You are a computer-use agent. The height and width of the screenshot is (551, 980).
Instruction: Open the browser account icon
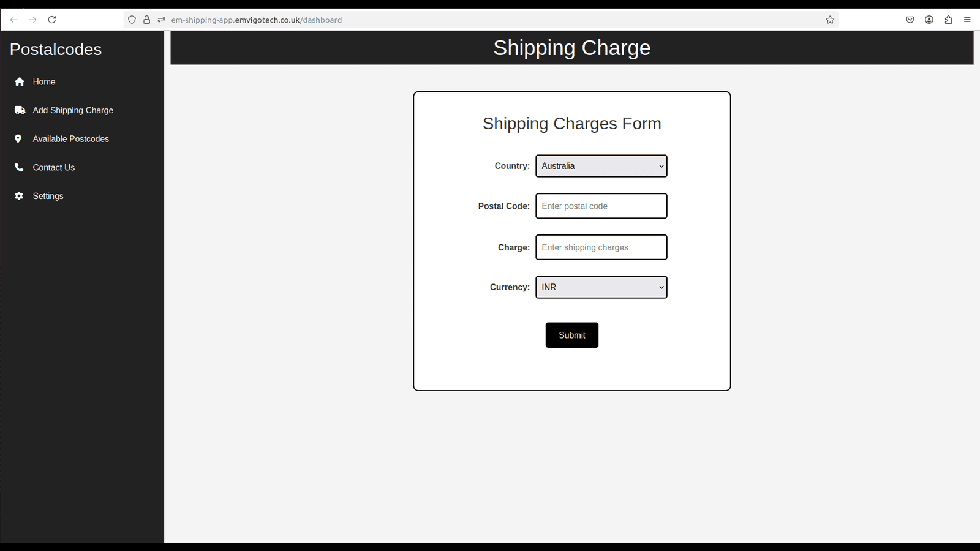click(x=929, y=19)
